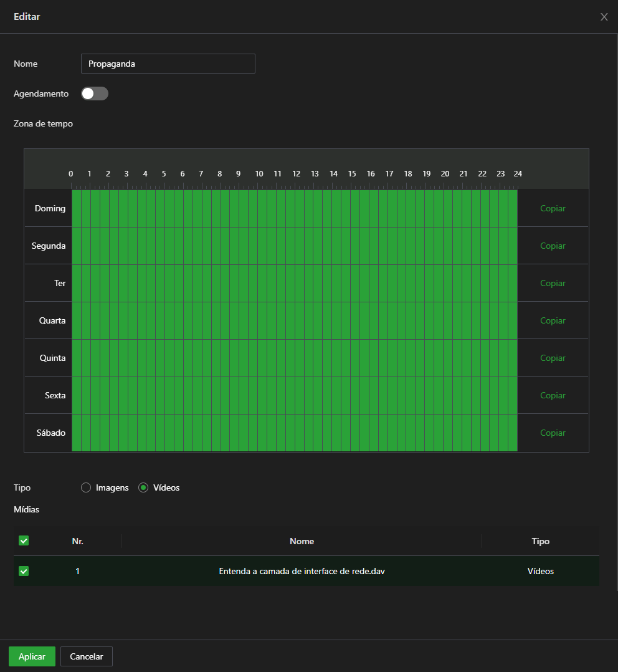Viewport: 618px width, 672px height.
Task: Click the Sábado day label
Action: coord(51,433)
